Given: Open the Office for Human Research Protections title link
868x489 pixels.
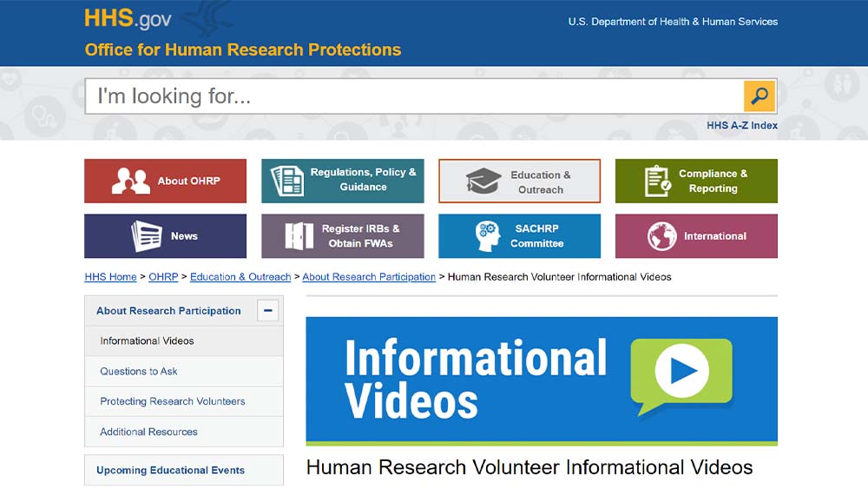Looking at the screenshot, I should coord(242,50).
